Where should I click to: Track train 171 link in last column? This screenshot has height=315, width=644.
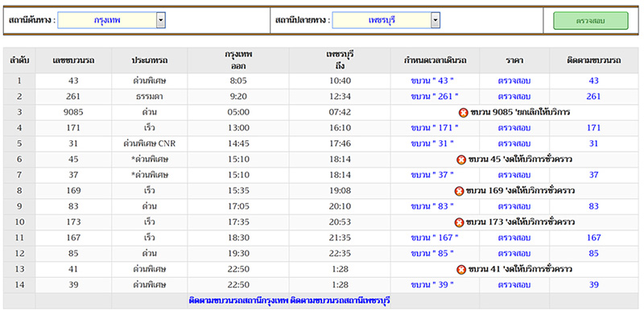tap(593, 128)
